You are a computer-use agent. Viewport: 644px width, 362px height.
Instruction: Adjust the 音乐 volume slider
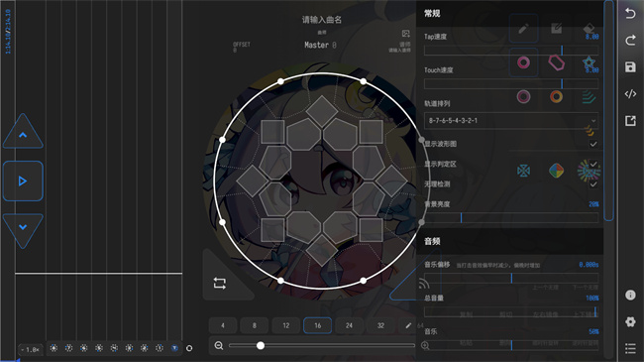tap(511, 345)
